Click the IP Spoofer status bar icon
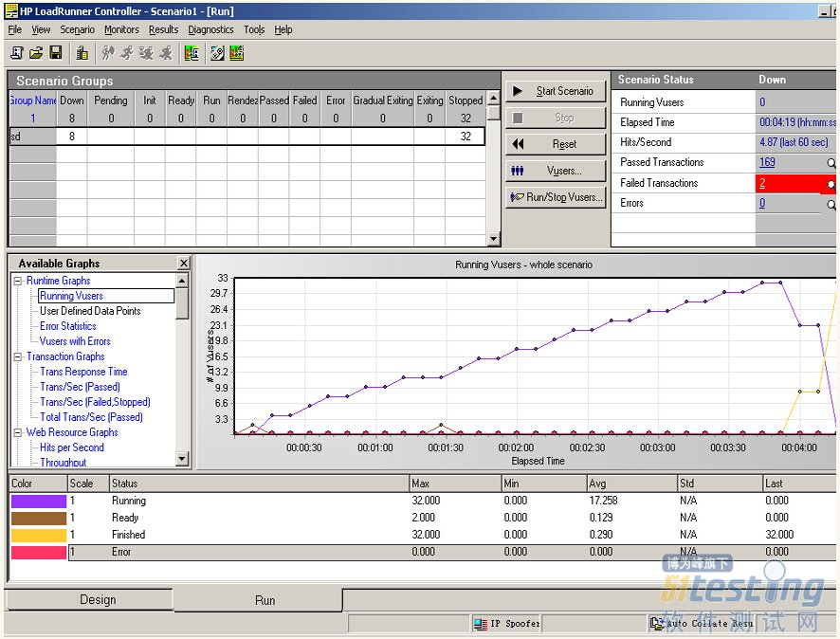 (x=480, y=624)
